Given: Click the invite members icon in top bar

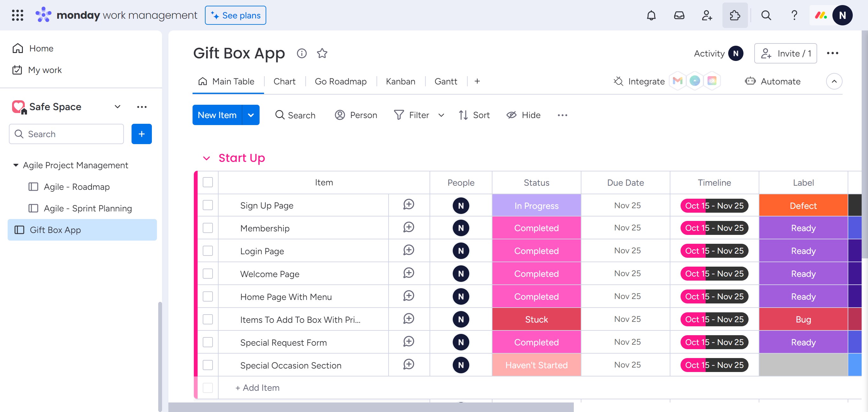Looking at the screenshot, I should (x=707, y=15).
